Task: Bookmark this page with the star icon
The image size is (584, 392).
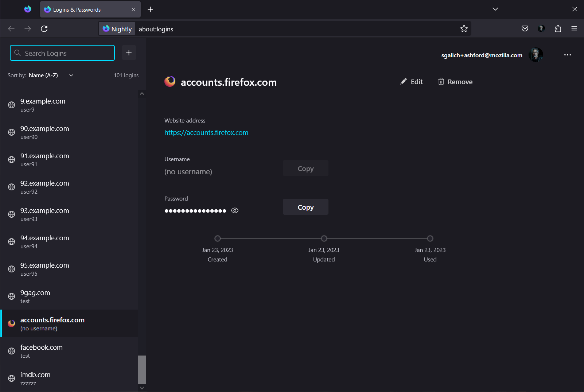Action: [x=464, y=28]
